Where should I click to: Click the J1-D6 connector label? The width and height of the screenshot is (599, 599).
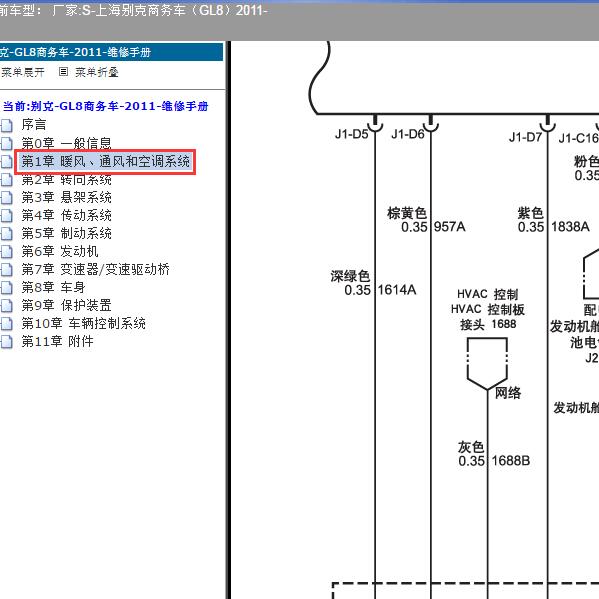click(x=408, y=134)
